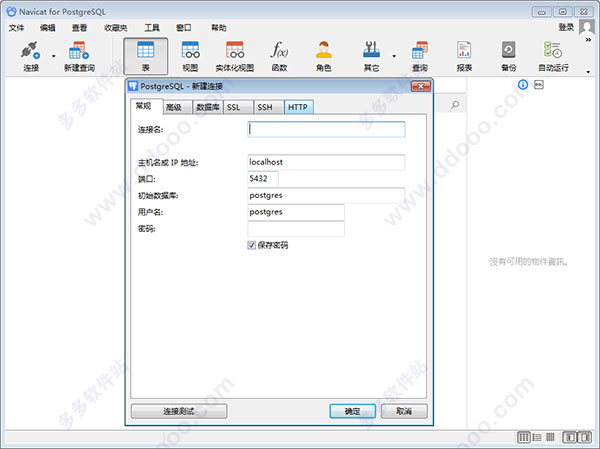Click the Cancel (取消) button
This screenshot has width=600, height=449.
[404, 411]
